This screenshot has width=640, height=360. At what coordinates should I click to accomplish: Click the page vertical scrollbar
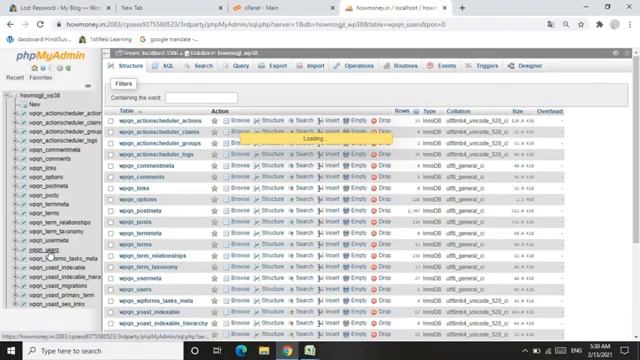pyautogui.click(x=636, y=150)
